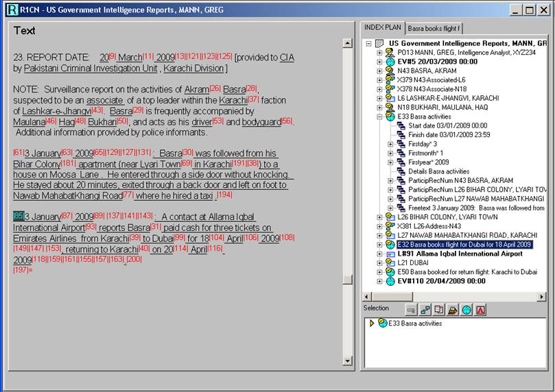Click the clock icon beside EV#110 20/04/2009
The width and height of the screenshot is (555, 392).
tap(390, 281)
